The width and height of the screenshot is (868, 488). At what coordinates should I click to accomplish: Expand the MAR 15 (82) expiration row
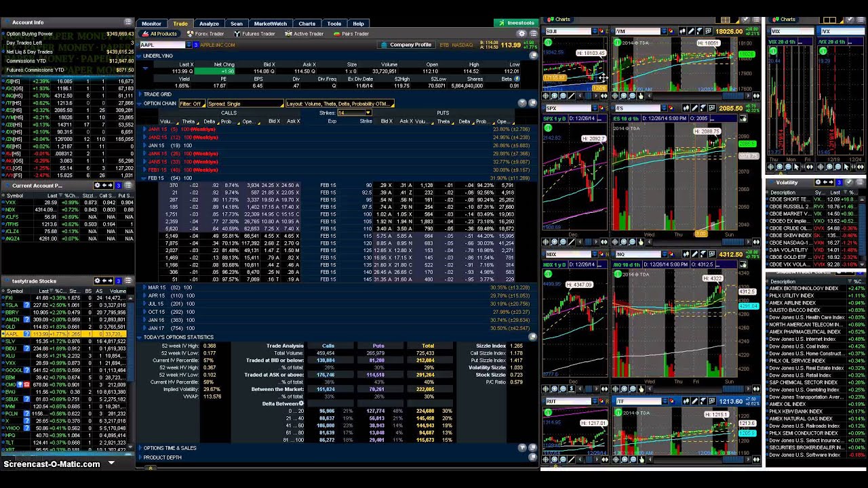pos(144,287)
